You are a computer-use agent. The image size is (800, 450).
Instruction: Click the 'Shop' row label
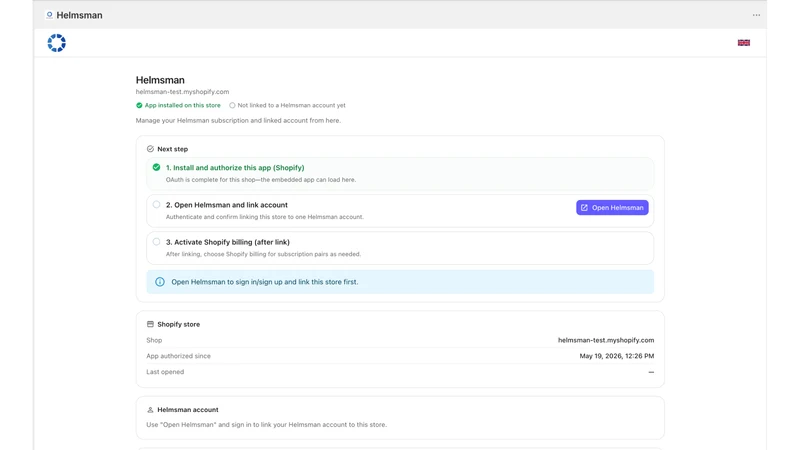click(x=154, y=340)
